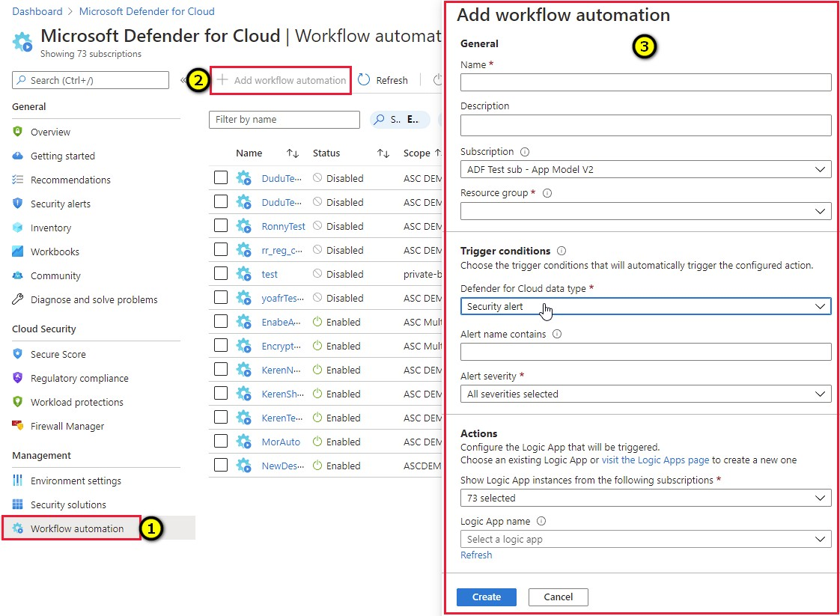The image size is (840, 616).
Task: Expand the Resource group dropdown
Action: pos(645,211)
